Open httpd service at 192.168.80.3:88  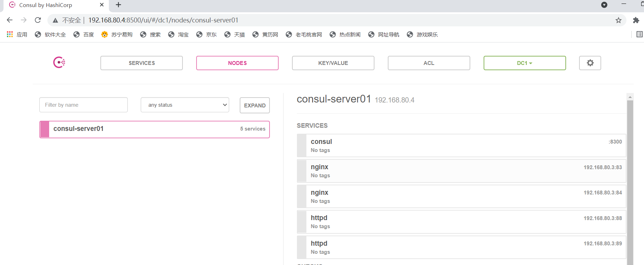click(462, 222)
